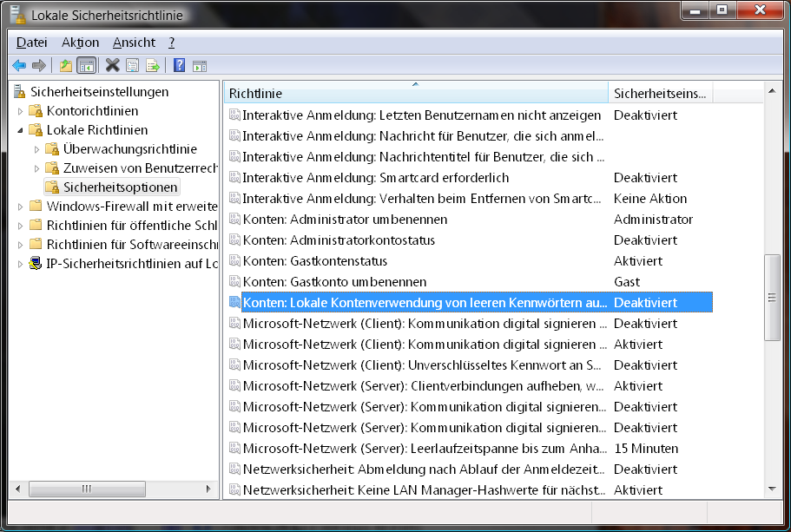Open the Ansicht menu

click(134, 42)
